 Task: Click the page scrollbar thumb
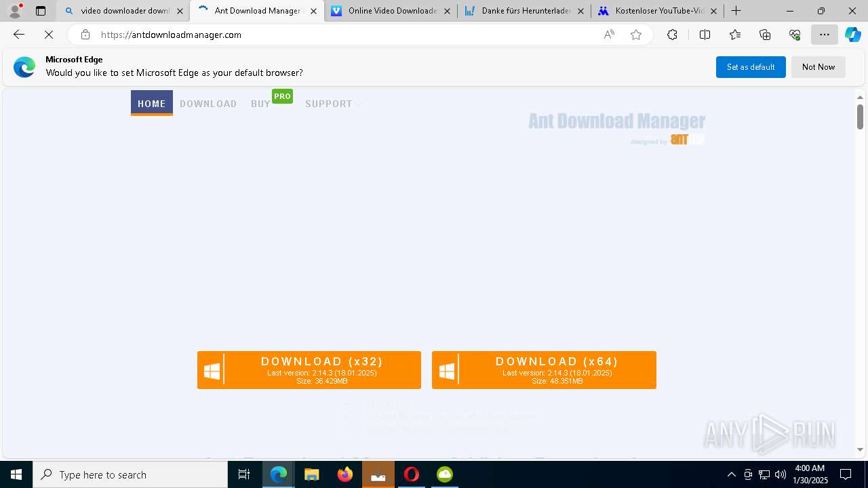860,117
